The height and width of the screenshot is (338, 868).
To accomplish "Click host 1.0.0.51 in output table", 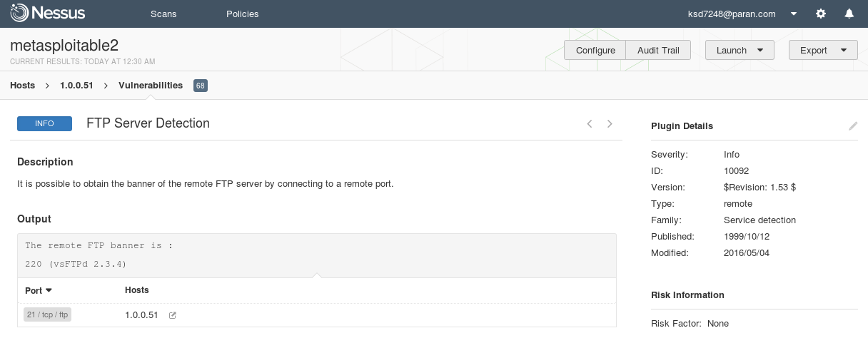I will pyautogui.click(x=141, y=314).
